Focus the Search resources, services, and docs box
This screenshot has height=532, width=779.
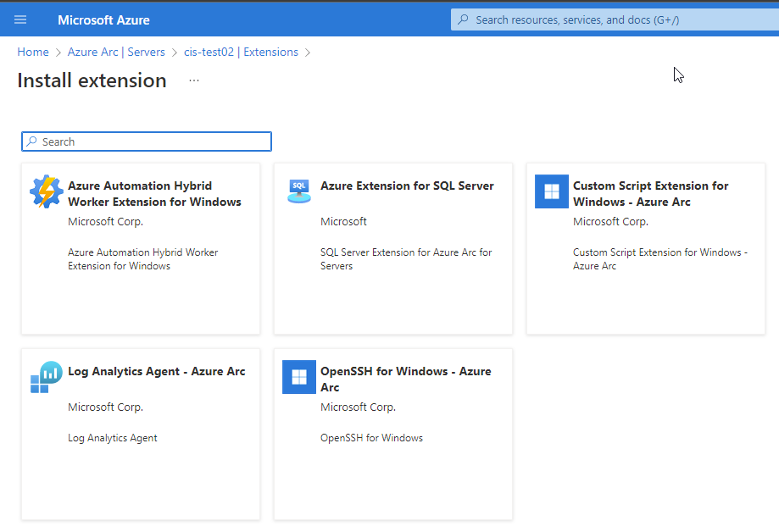pyautogui.click(x=615, y=19)
